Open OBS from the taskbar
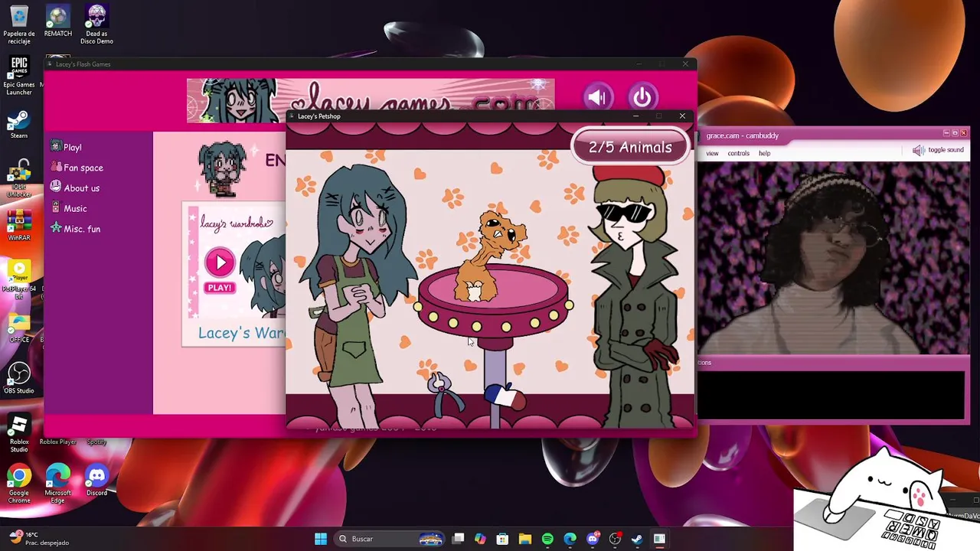The image size is (980, 551). [615, 539]
